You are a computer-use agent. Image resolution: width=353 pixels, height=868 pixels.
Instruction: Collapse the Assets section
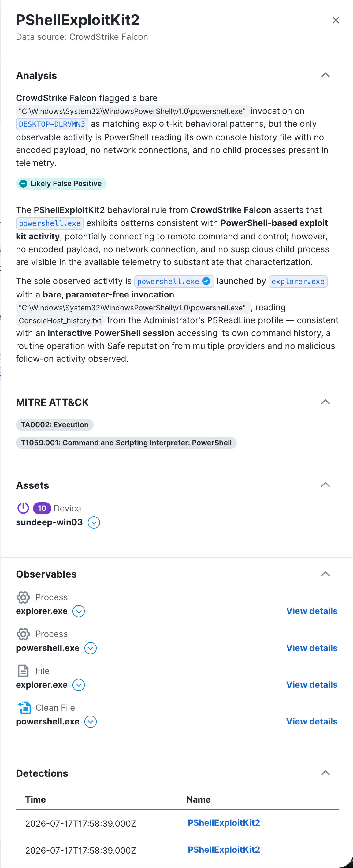tap(325, 485)
